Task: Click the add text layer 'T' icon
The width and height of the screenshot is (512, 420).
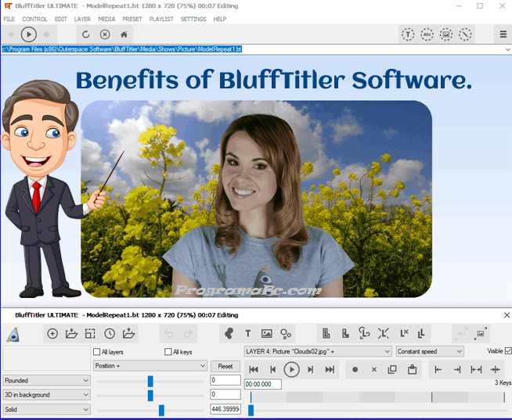Action: (x=248, y=334)
